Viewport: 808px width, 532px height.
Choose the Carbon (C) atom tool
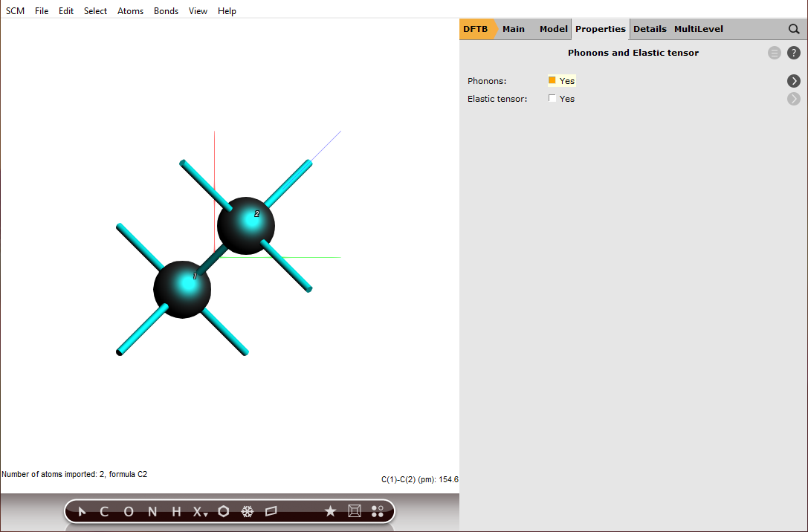click(104, 511)
